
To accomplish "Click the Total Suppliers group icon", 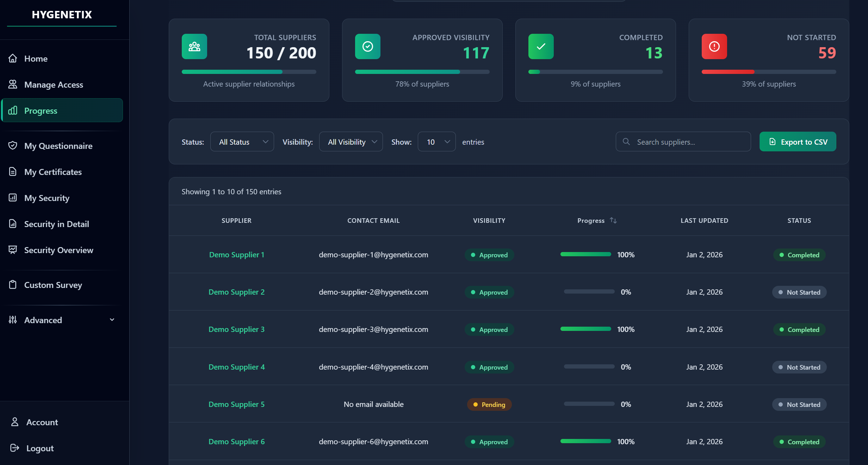I will coord(194,46).
